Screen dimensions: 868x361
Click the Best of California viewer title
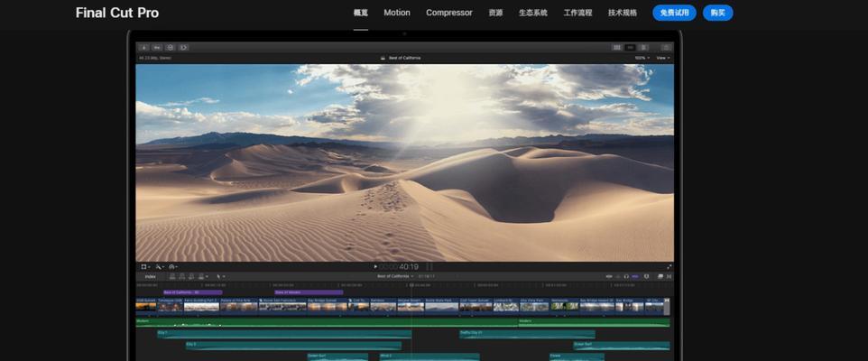[x=404, y=58]
